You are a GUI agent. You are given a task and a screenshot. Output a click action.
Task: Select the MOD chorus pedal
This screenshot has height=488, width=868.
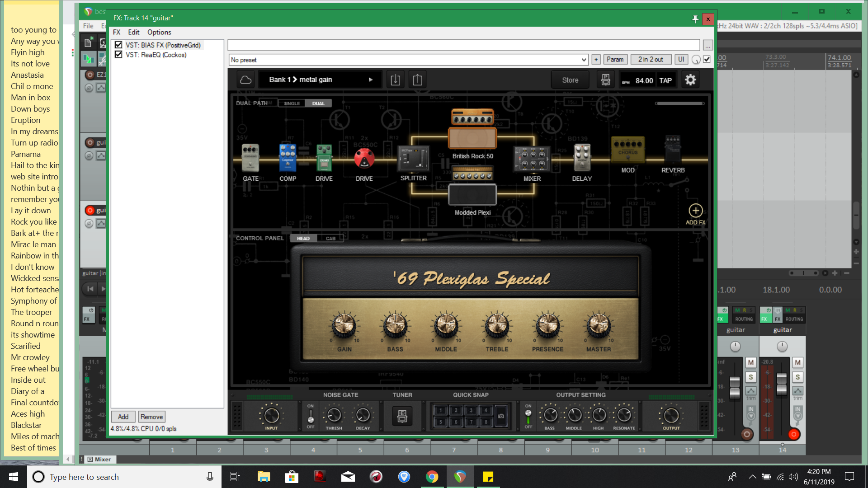[628, 150]
